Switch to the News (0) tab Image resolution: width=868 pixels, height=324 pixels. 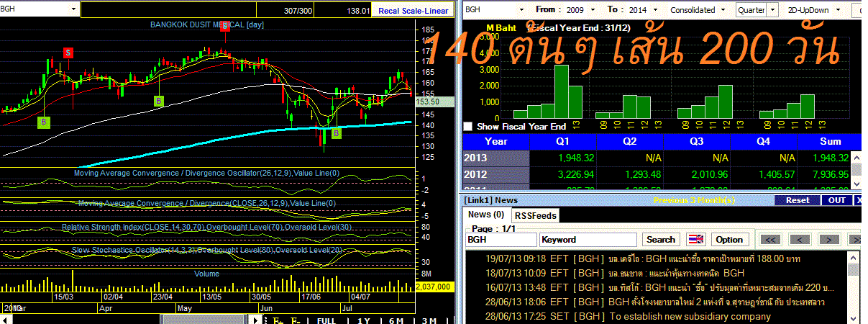(x=486, y=215)
